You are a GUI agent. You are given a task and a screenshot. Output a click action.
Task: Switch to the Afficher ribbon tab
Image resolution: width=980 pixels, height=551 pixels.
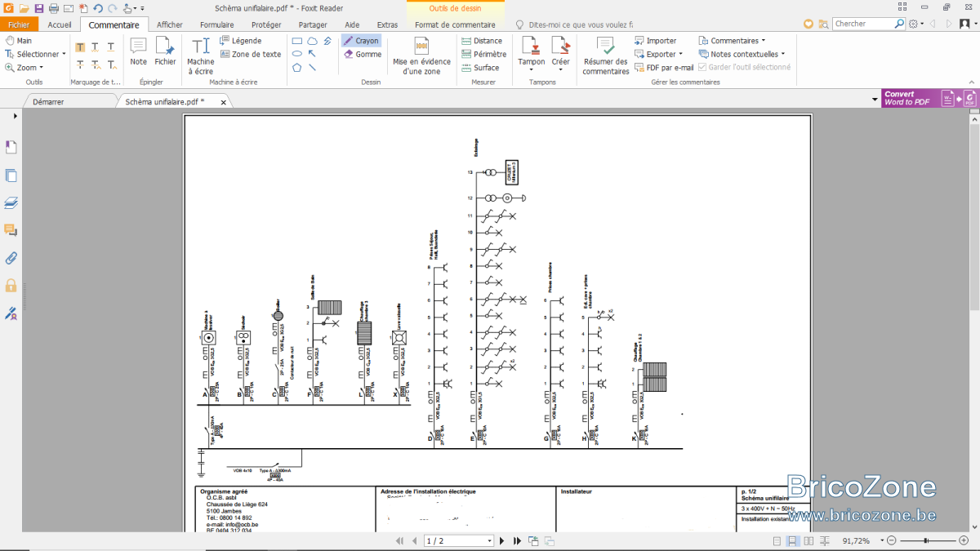point(170,24)
